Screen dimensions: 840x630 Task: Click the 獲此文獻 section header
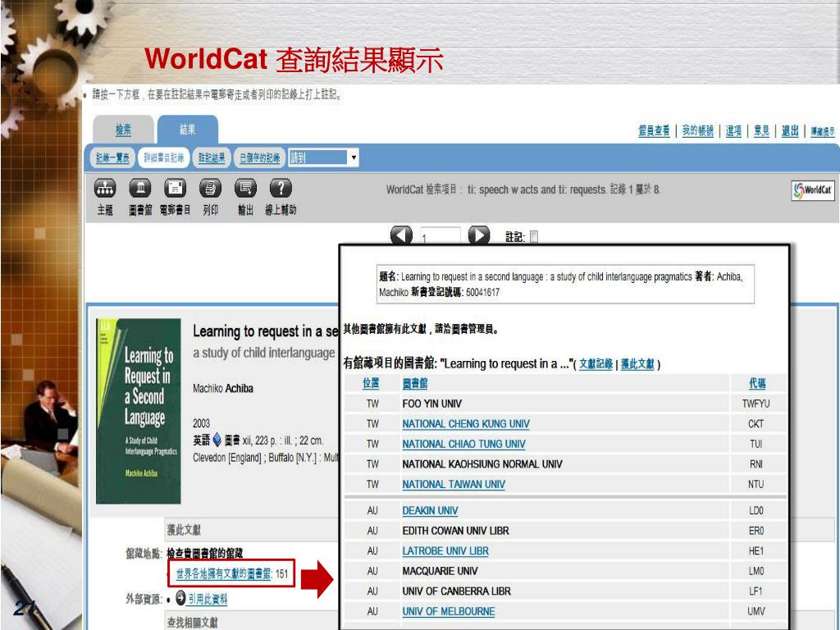[x=184, y=530]
